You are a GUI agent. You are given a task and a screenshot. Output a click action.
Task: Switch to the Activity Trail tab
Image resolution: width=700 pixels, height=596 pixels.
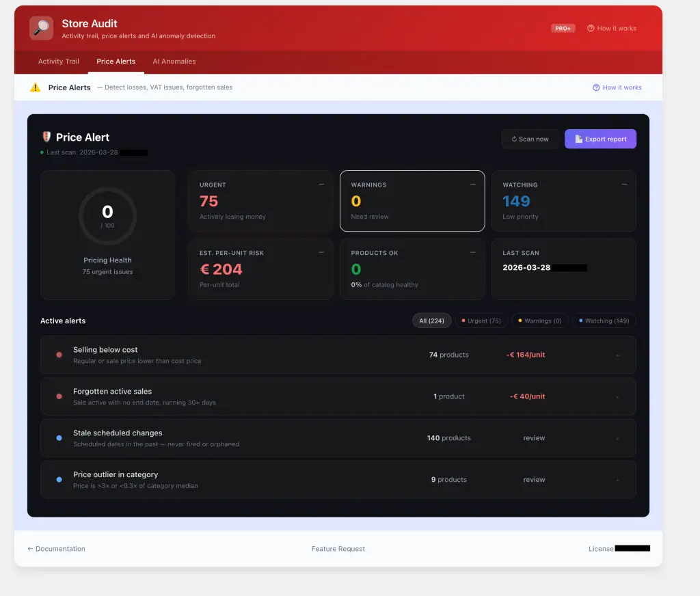pyautogui.click(x=59, y=62)
